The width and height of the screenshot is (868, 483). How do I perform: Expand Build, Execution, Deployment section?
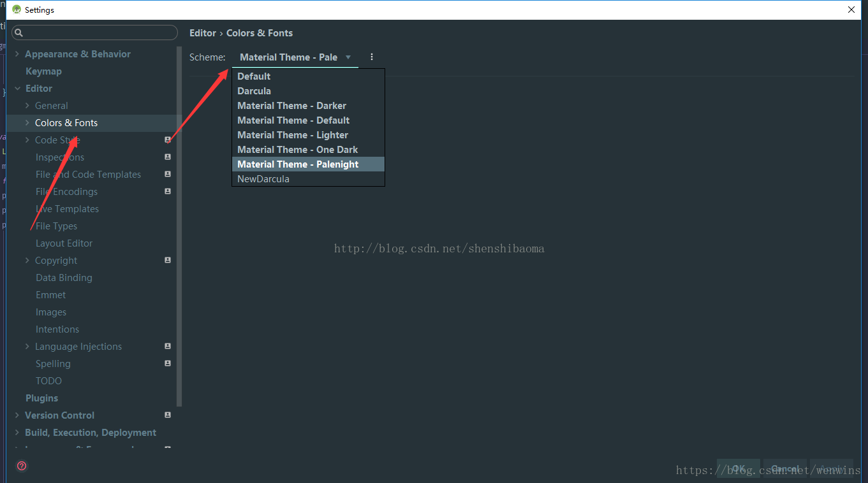[17, 433]
